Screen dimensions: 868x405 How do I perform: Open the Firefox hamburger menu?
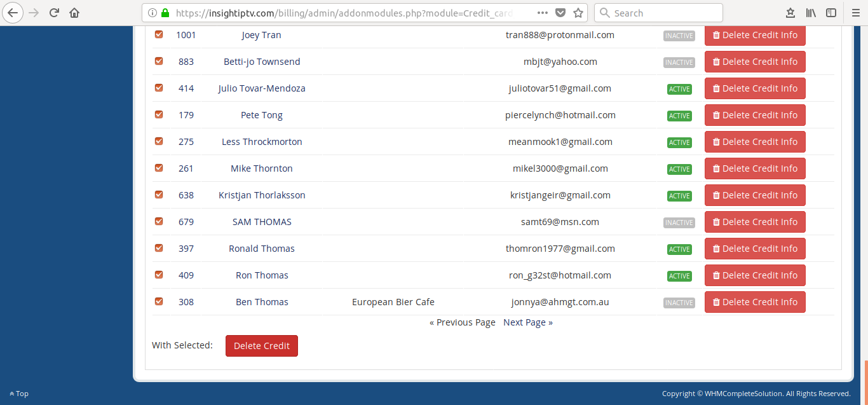tap(855, 13)
